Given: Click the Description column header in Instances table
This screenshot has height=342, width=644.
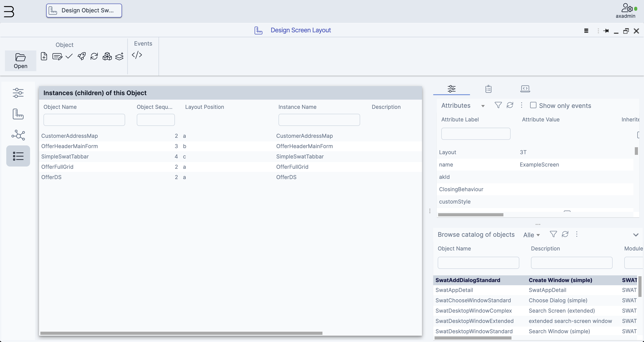Looking at the screenshot, I should point(386,107).
